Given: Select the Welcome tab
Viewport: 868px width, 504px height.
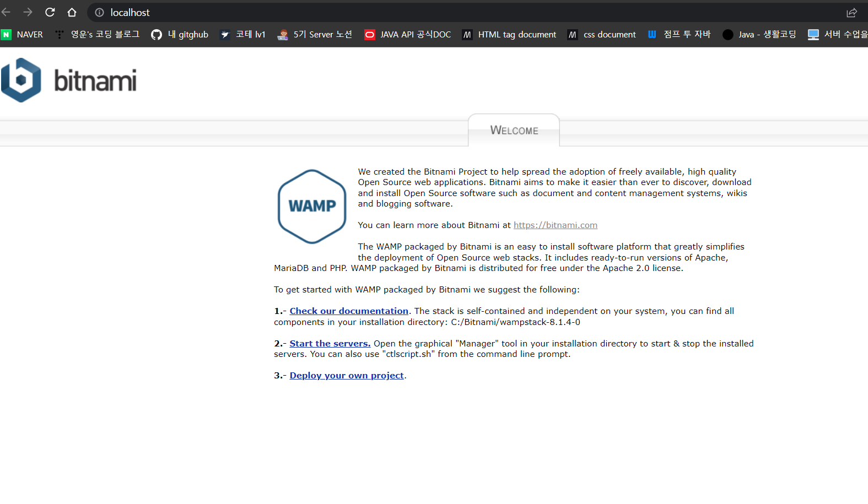Looking at the screenshot, I should (x=514, y=131).
